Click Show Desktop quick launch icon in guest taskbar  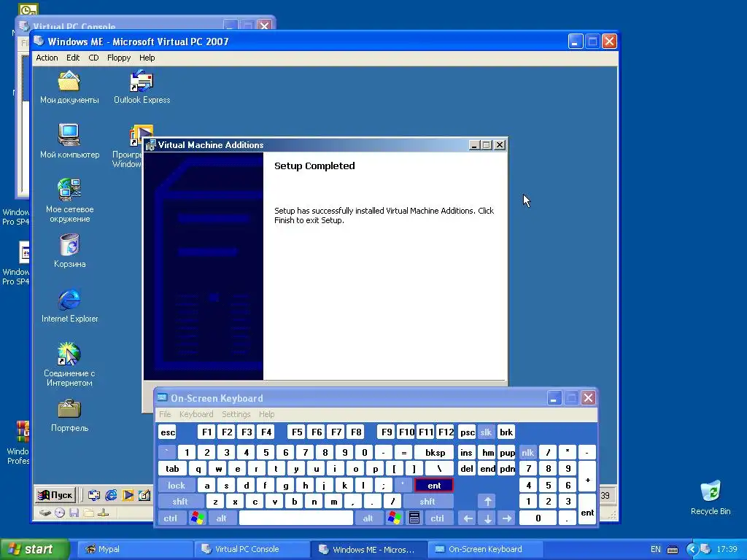tap(144, 495)
